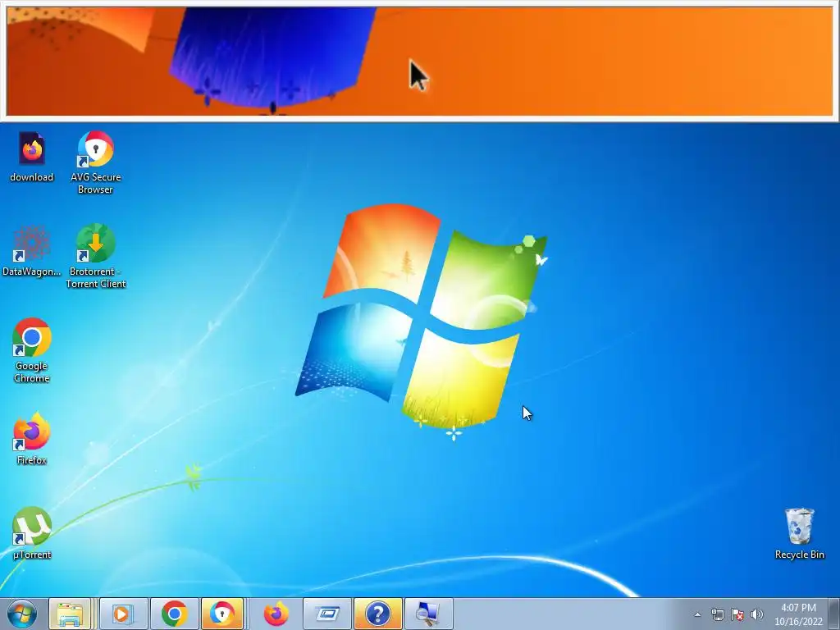840x630 pixels.
Task: Select the Google Chrome desktop shortcut
Action: 32,350
